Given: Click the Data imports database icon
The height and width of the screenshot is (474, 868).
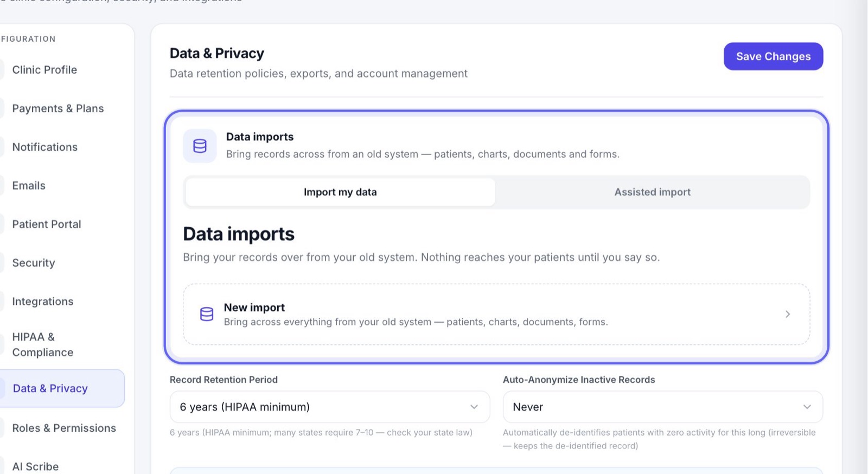Looking at the screenshot, I should click(x=200, y=146).
